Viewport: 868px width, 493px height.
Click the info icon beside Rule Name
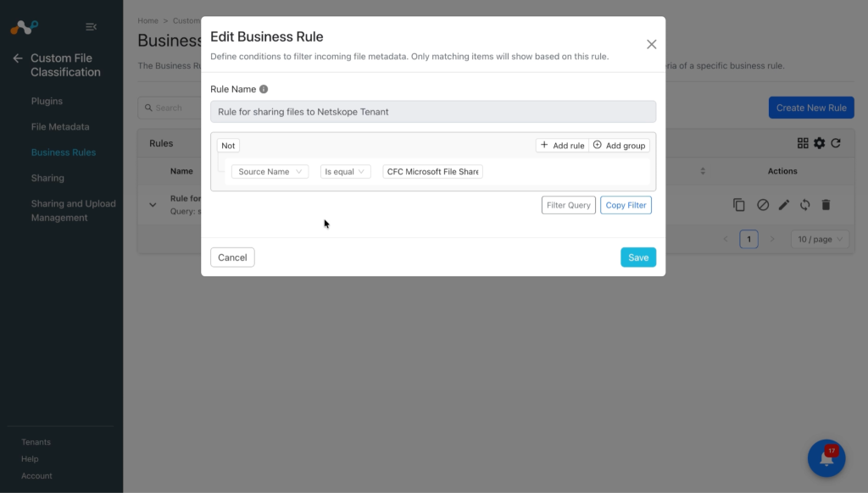click(x=264, y=89)
